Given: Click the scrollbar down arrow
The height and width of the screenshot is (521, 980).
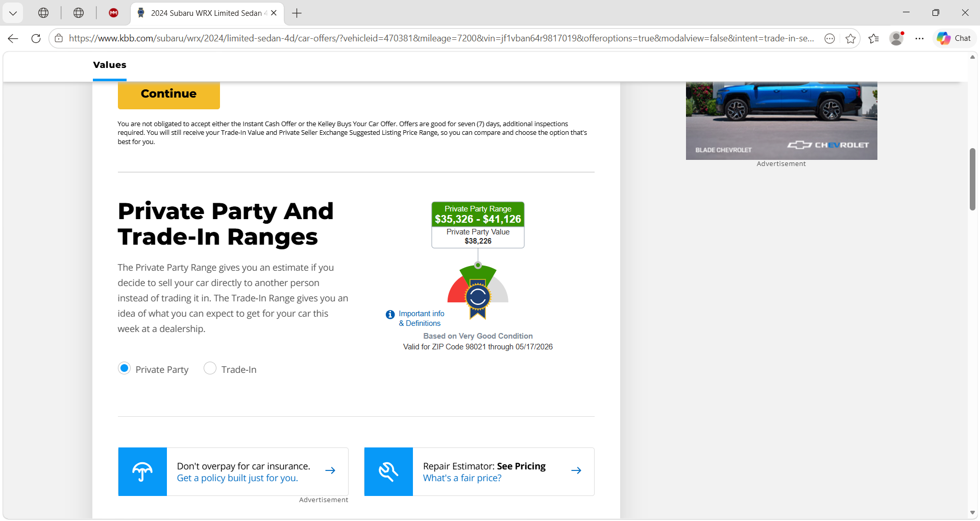Looking at the screenshot, I should coord(972,513).
